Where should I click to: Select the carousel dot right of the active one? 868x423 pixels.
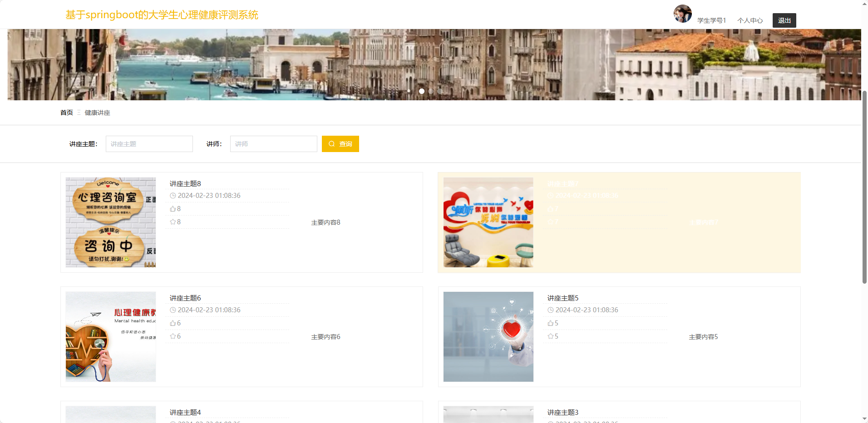pyautogui.click(x=431, y=91)
